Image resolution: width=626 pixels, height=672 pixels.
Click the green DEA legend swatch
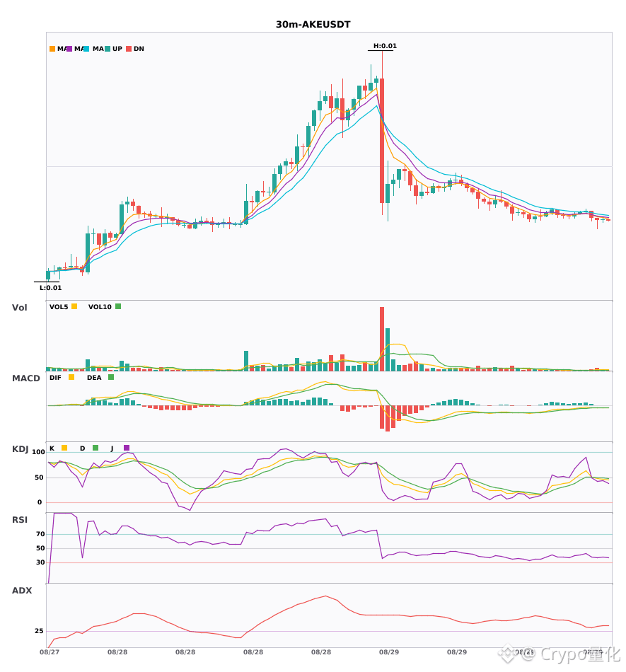click(111, 377)
